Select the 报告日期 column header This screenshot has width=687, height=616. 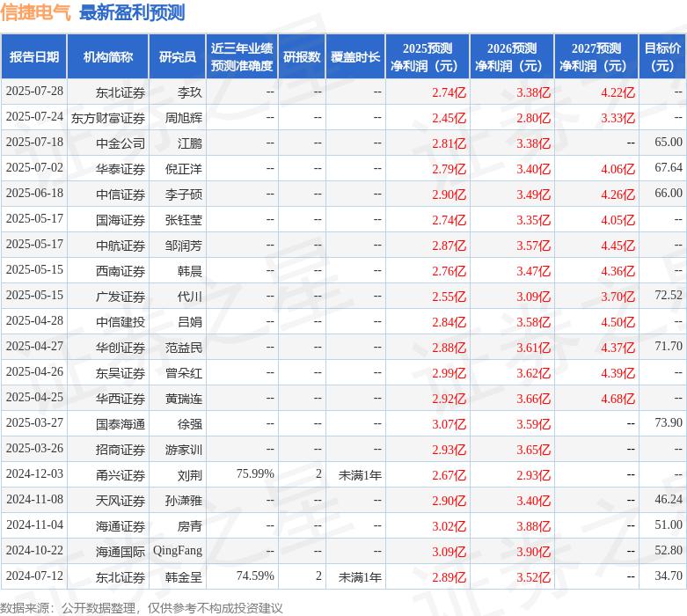pyautogui.click(x=34, y=57)
